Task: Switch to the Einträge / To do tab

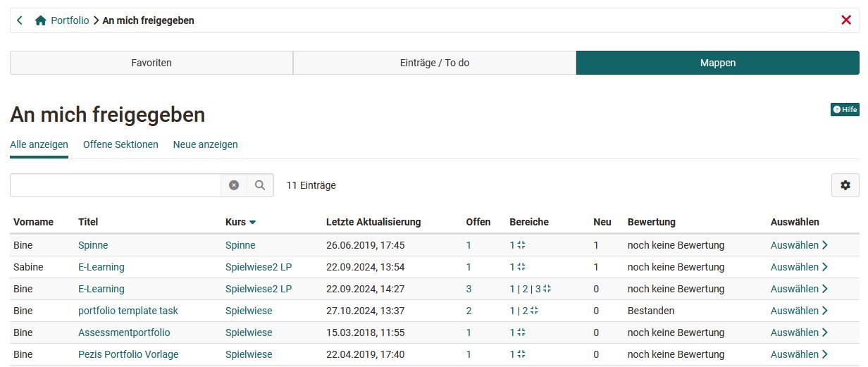Action: [x=434, y=63]
